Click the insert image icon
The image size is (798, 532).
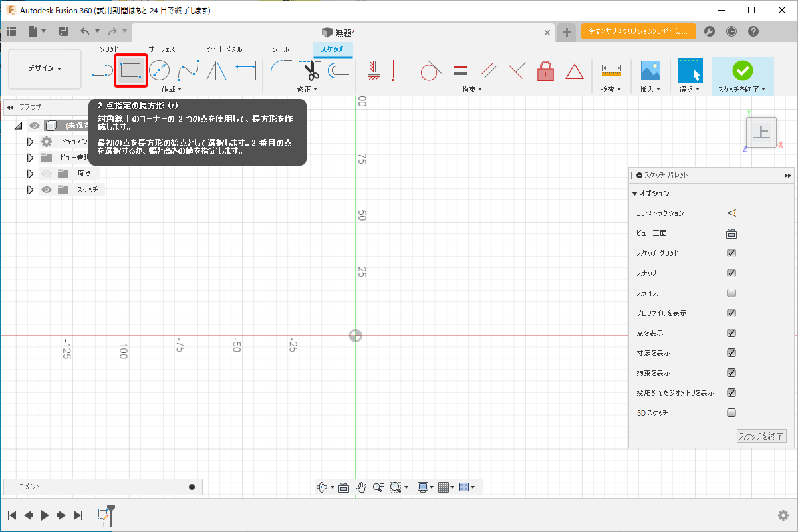[650, 70]
